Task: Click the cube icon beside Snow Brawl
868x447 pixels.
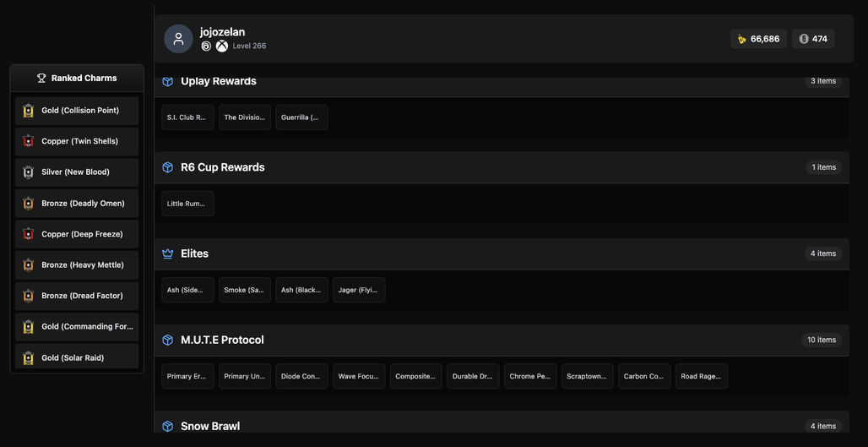Action: (168, 426)
